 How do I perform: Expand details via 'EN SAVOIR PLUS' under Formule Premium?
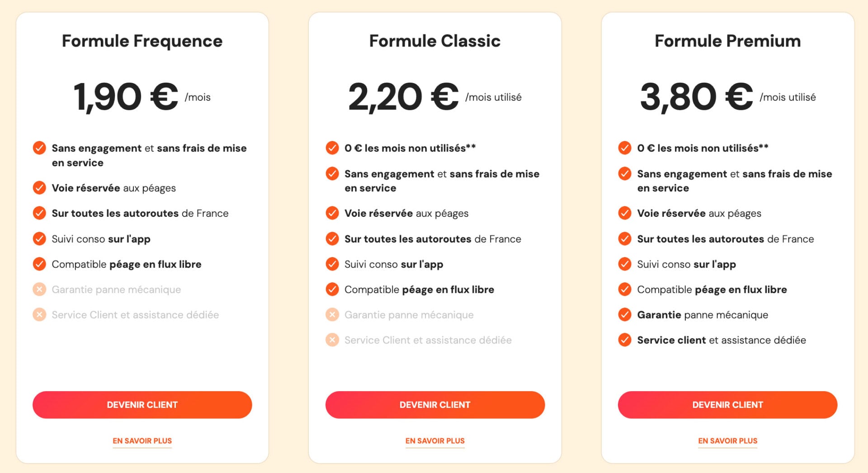[x=727, y=440]
